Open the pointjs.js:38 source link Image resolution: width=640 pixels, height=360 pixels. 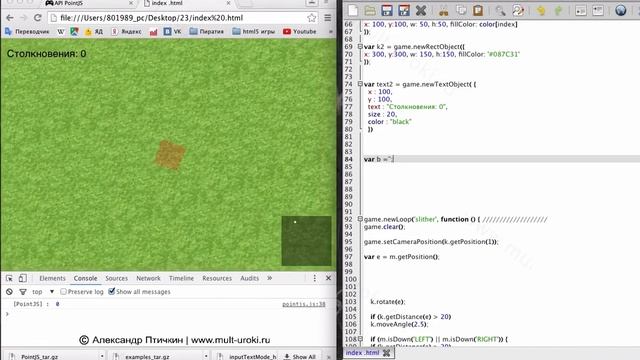click(304, 304)
